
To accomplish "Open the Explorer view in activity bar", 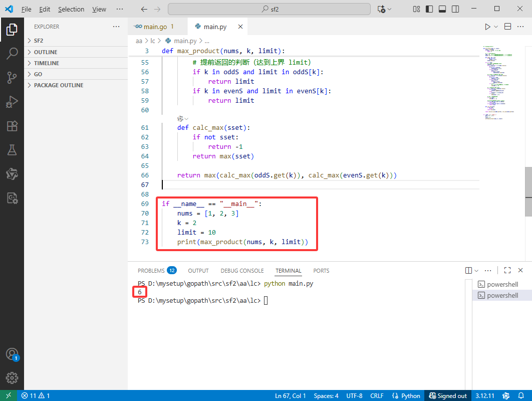I will tap(12, 30).
